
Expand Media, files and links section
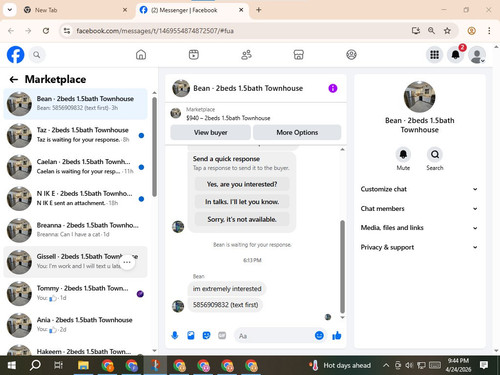419,228
